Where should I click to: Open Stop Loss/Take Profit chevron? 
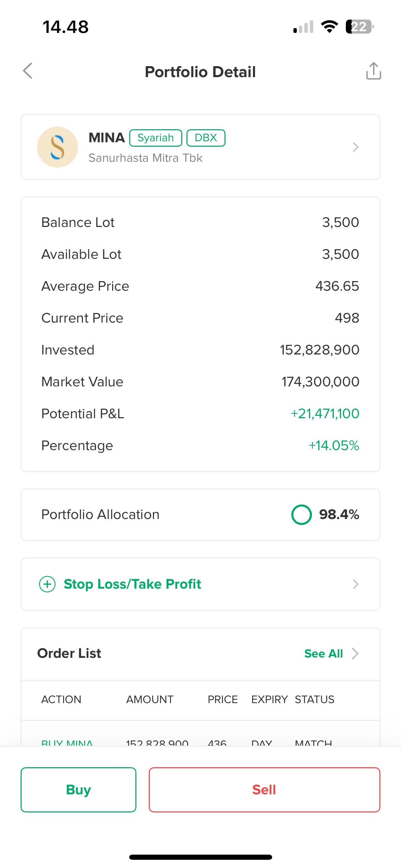(x=355, y=584)
